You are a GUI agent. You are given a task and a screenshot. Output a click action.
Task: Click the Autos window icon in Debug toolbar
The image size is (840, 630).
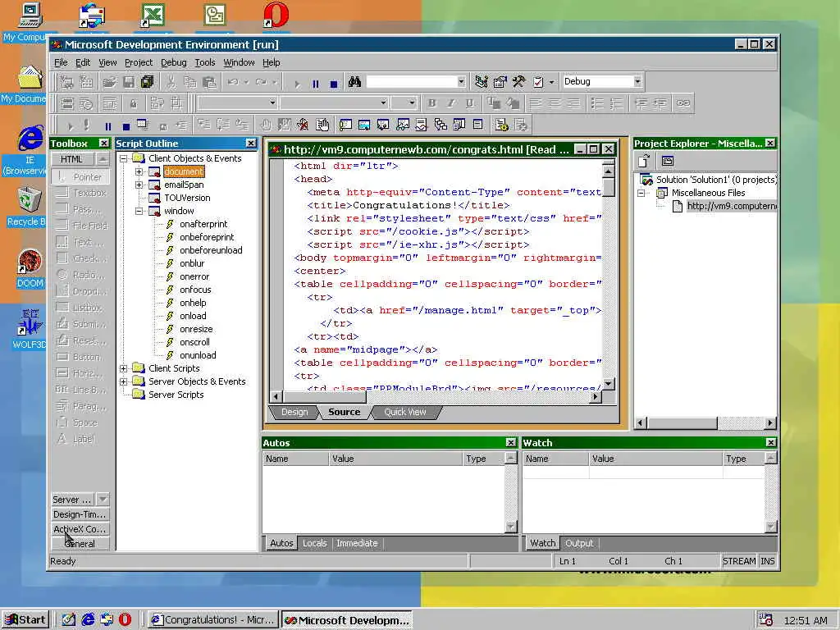coord(364,126)
